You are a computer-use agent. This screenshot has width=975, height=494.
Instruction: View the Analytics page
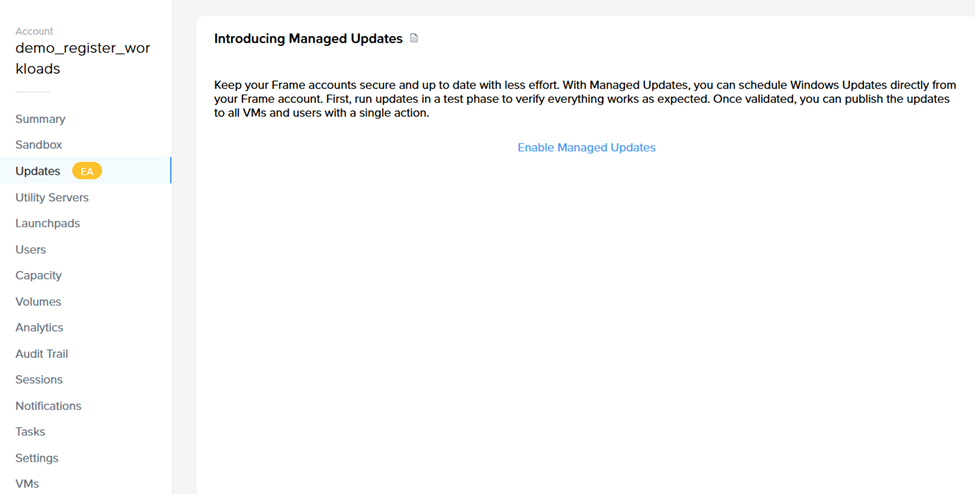tap(39, 328)
